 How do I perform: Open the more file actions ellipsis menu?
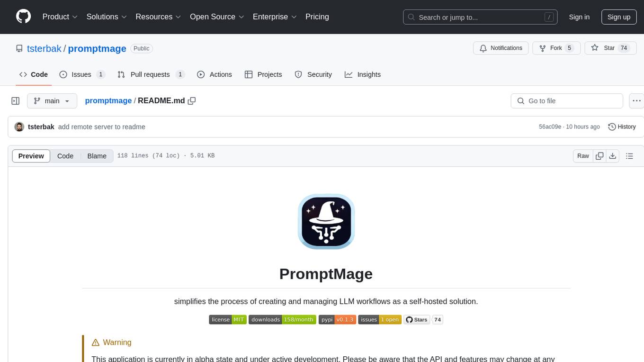click(x=636, y=101)
